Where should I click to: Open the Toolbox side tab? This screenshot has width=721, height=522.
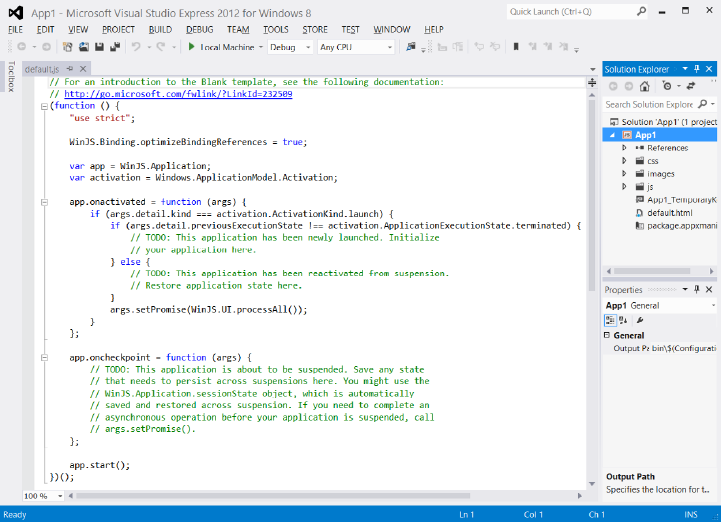11,76
